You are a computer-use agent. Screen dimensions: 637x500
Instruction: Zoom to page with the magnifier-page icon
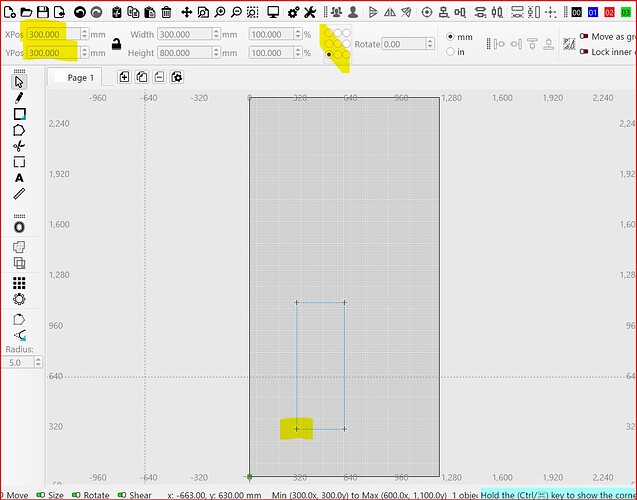click(x=203, y=13)
